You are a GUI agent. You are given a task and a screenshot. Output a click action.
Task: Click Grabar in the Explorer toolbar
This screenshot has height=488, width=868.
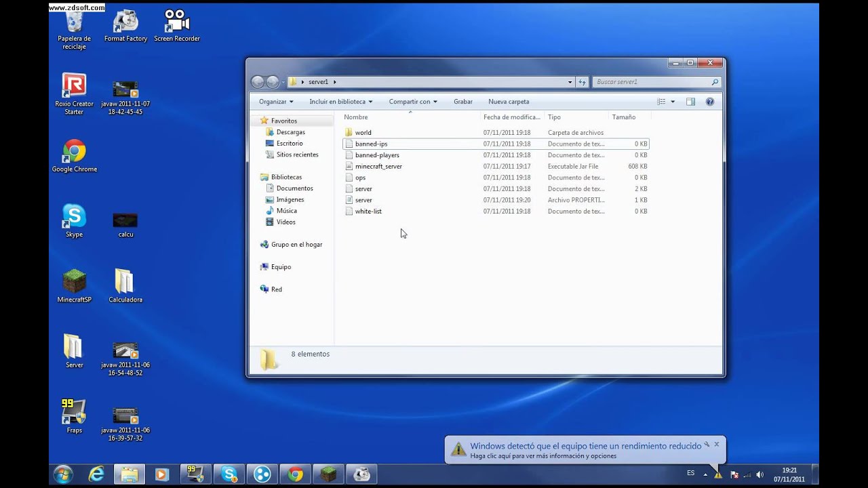(x=463, y=102)
